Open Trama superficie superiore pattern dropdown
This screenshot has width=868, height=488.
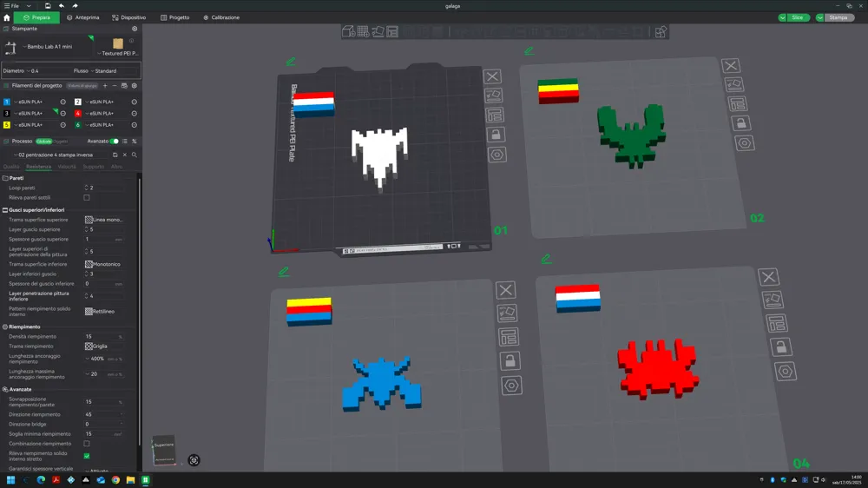pos(105,220)
